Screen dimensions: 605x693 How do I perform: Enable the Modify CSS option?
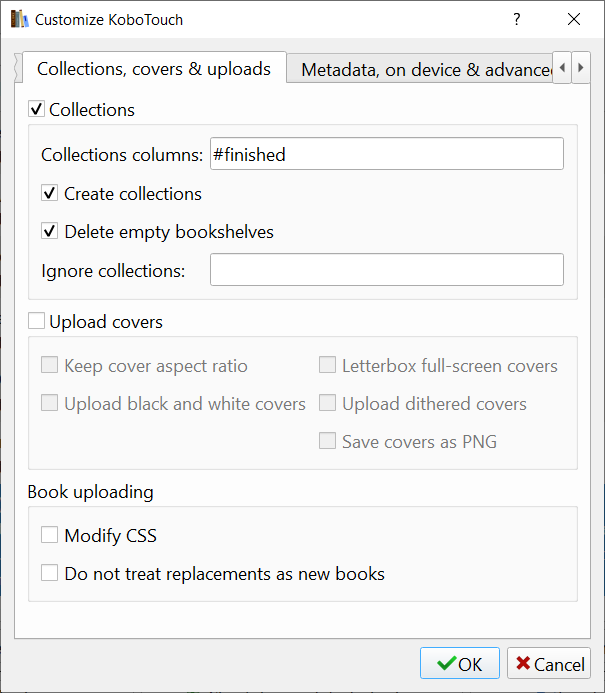coord(49,536)
